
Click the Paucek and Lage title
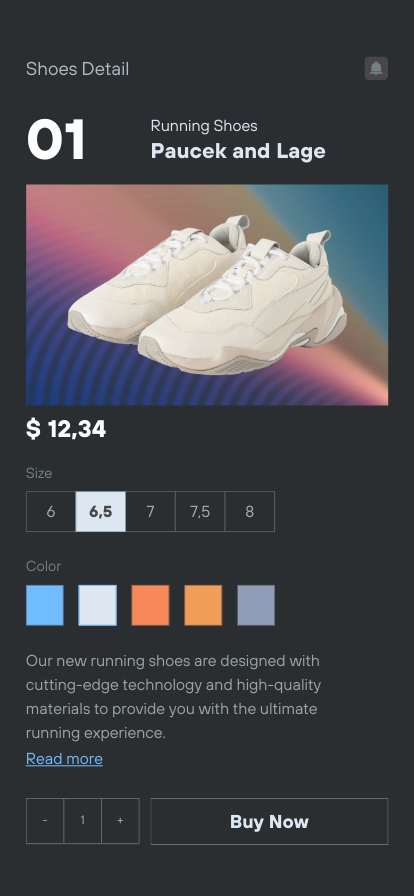(238, 151)
